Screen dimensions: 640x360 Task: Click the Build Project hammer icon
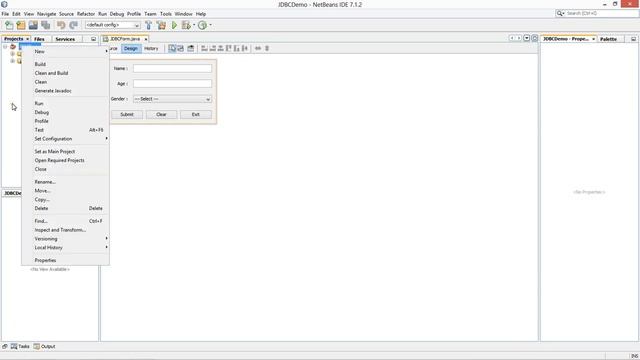pyautogui.click(x=149, y=25)
